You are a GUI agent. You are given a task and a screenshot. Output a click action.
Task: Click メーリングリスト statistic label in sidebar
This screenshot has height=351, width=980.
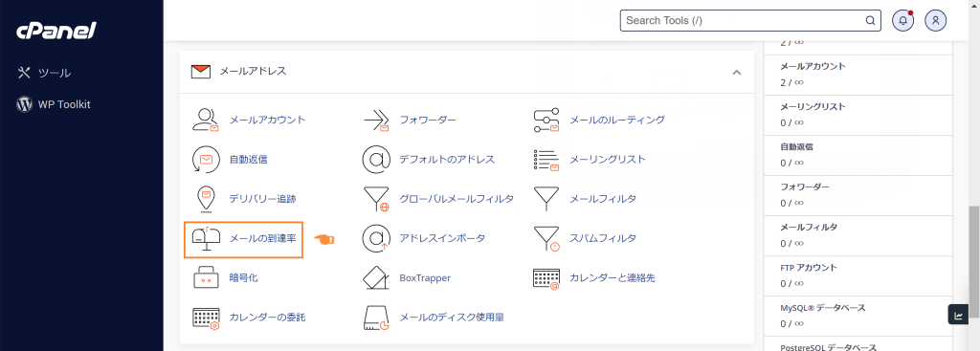[813, 106]
